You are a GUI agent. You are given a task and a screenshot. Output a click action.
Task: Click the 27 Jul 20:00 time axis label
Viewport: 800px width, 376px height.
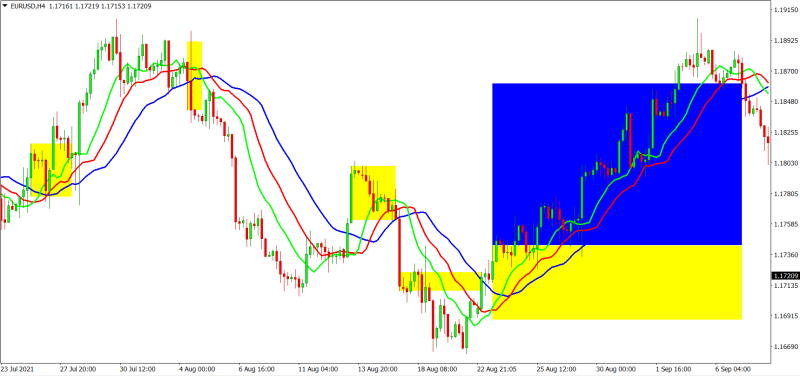[x=77, y=369]
